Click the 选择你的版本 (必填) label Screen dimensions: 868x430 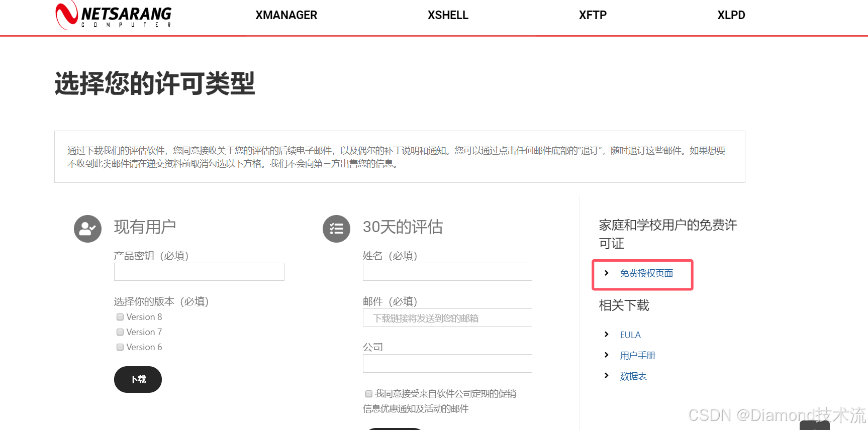pyautogui.click(x=161, y=301)
